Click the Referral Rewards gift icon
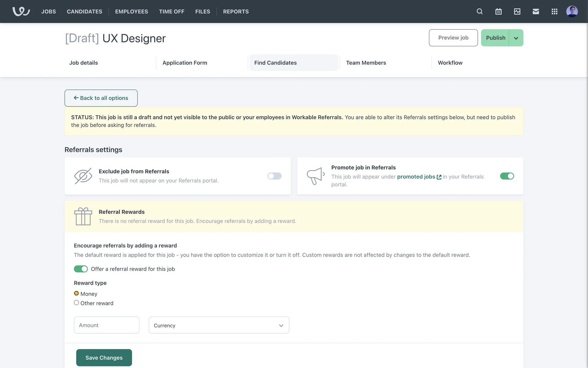The image size is (588, 368). point(83,217)
